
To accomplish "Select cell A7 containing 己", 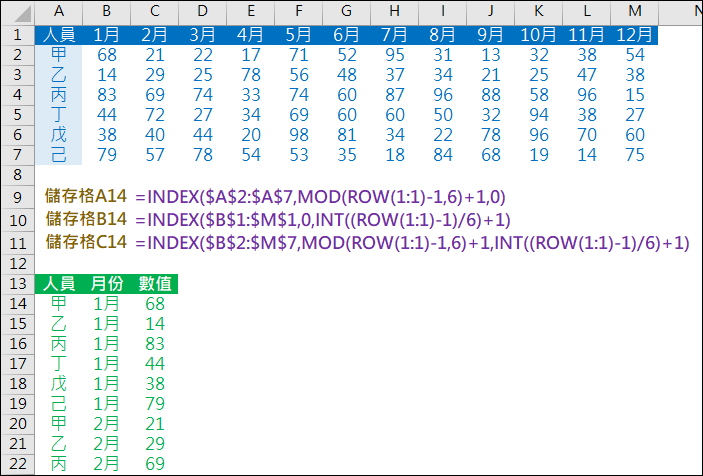I will point(59,155).
